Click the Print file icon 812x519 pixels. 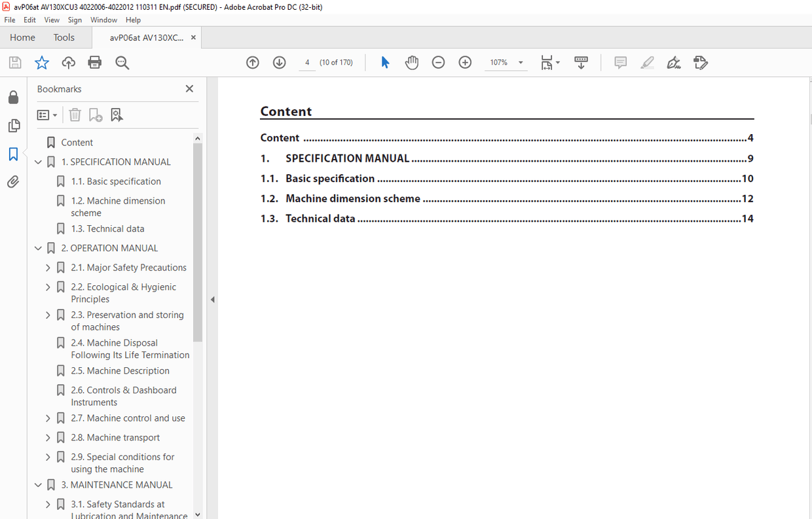coord(95,63)
